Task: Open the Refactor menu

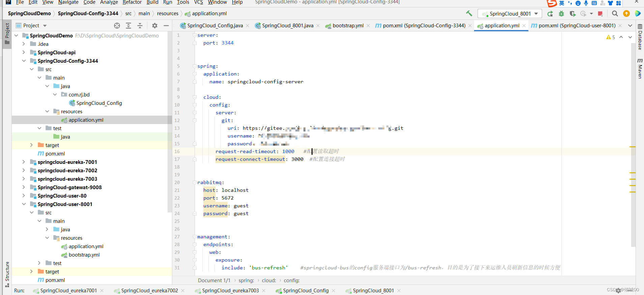Action: click(132, 2)
